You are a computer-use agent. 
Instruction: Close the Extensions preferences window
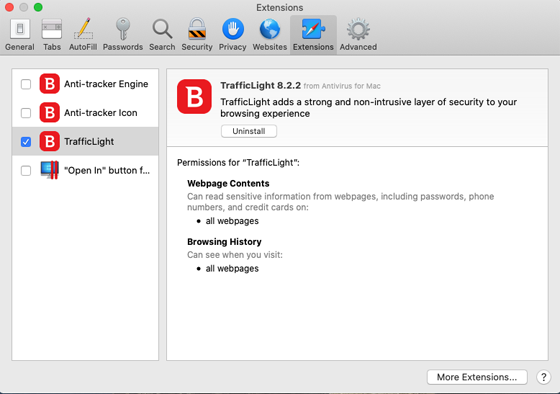(x=9, y=7)
